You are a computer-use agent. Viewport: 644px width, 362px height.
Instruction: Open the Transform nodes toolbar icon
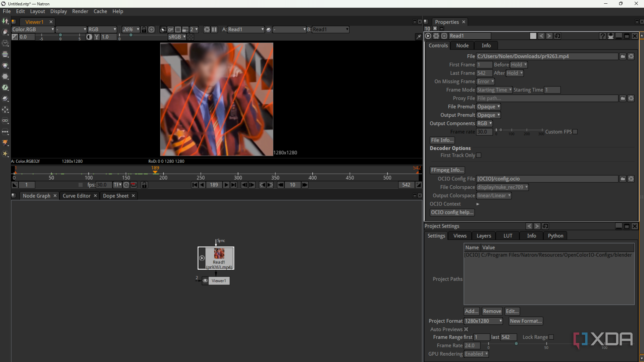click(5, 110)
